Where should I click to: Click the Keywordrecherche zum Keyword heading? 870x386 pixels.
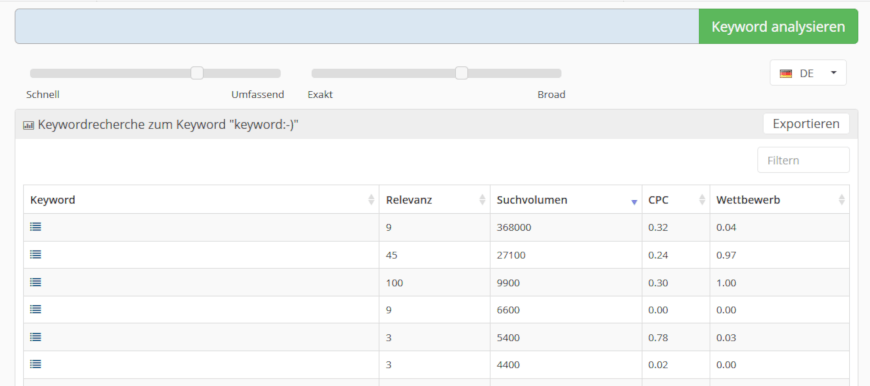coord(168,125)
